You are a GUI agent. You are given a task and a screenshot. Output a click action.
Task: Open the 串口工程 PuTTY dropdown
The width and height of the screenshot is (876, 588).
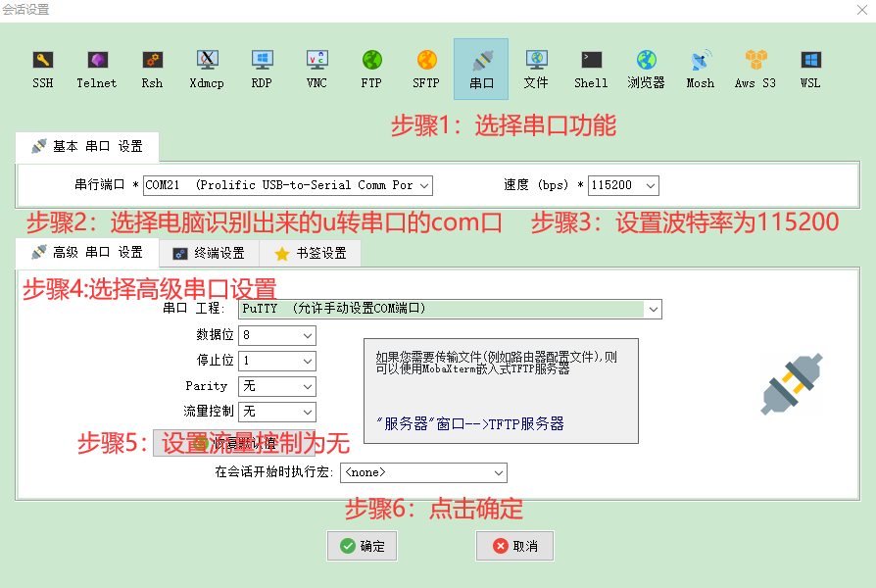(451, 309)
